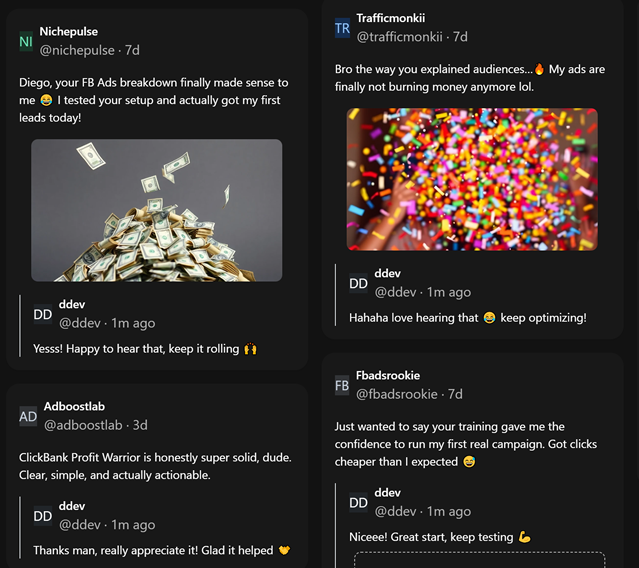Click the dashed box below the Fbadsrookie reply

[479, 559]
